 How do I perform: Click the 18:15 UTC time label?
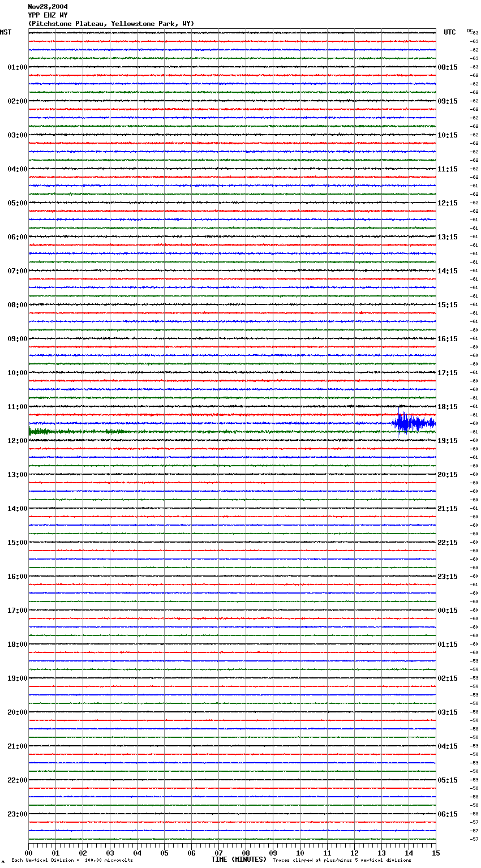coord(448,407)
